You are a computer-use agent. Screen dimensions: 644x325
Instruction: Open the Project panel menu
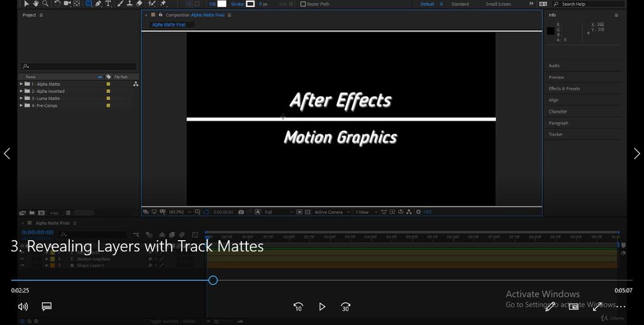tap(41, 15)
